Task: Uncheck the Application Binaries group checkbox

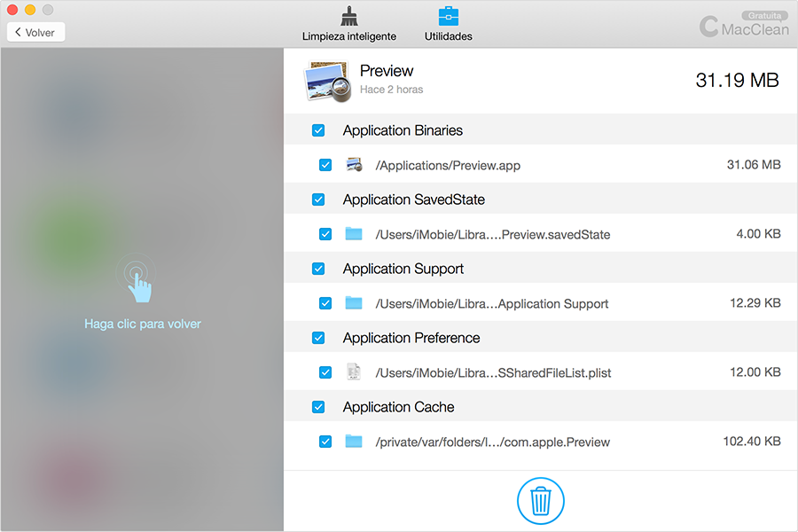Action: click(x=318, y=130)
